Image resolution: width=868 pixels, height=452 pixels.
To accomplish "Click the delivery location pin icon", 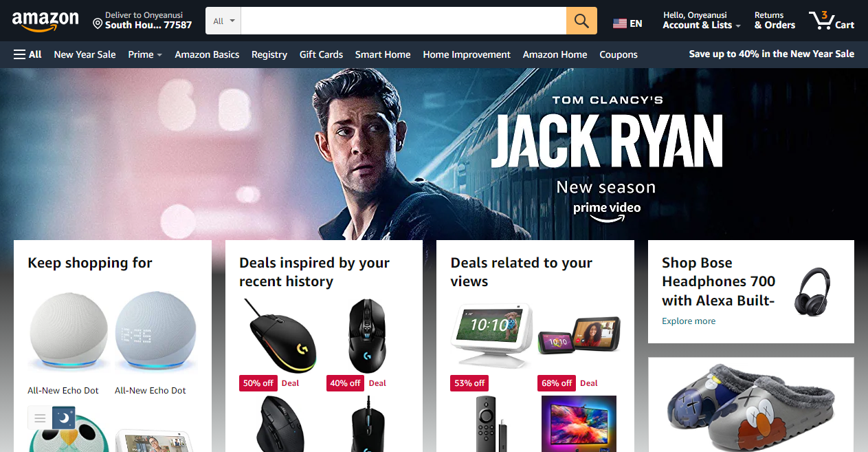I will 98,24.
